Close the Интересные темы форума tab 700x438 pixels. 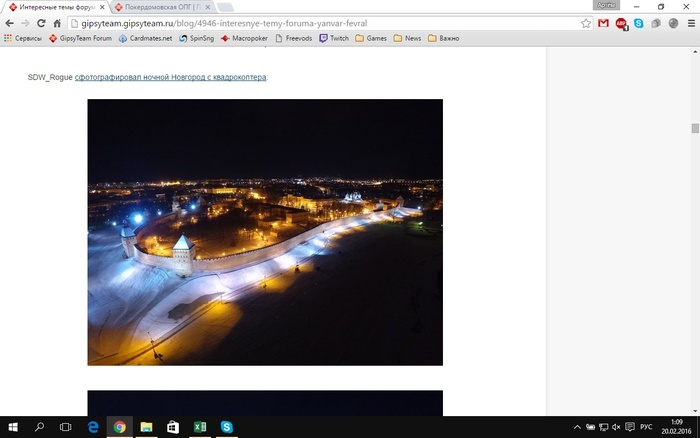(102, 7)
